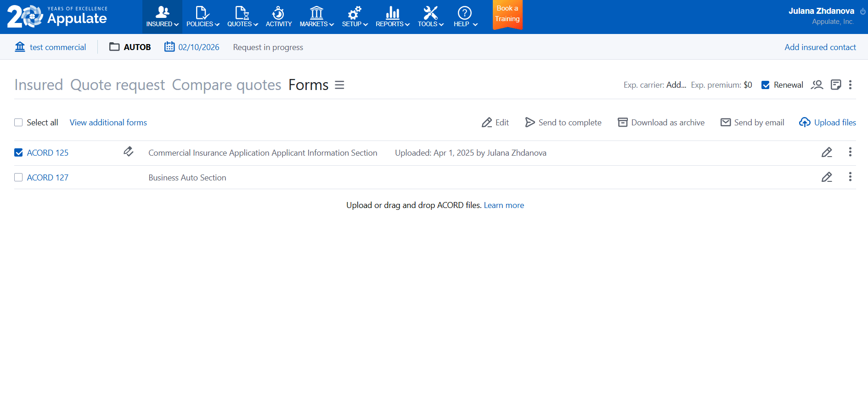Click the pencil edit icon for ACORD 125
868x416 pixels.
(x=826, y=152)
